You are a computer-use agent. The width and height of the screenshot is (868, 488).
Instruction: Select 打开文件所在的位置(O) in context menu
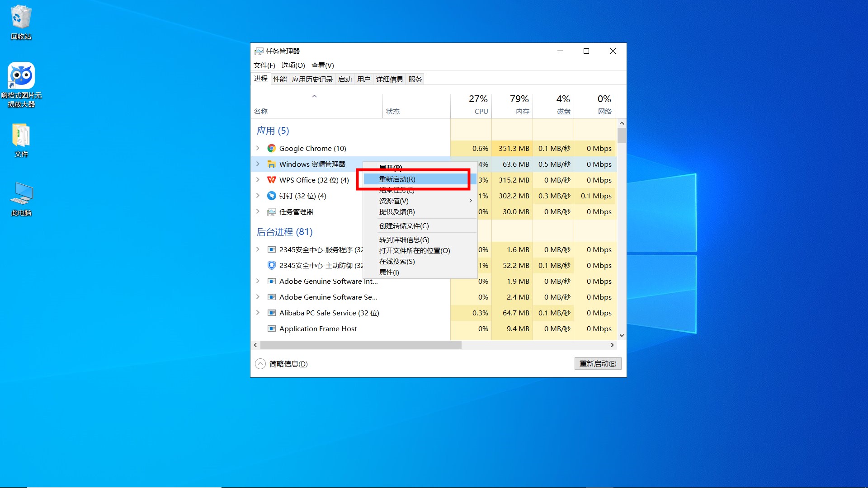[414, 251]
